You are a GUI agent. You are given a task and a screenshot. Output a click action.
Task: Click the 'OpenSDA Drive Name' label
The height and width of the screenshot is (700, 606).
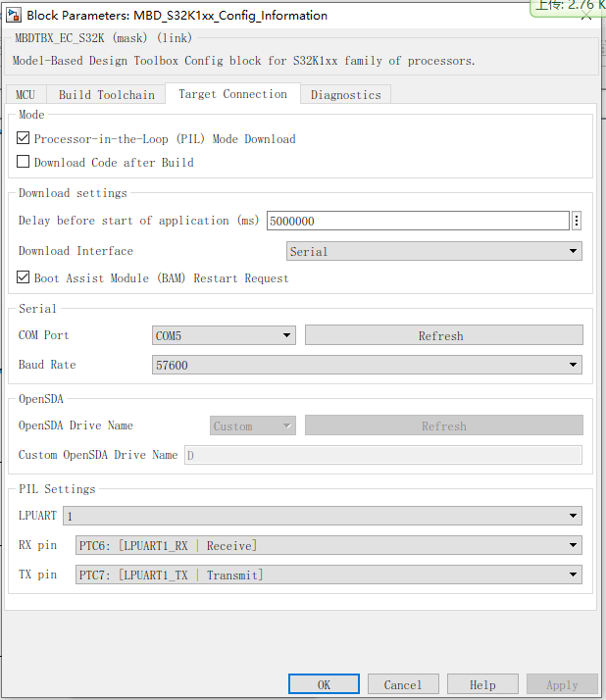[x=76, y=425]
